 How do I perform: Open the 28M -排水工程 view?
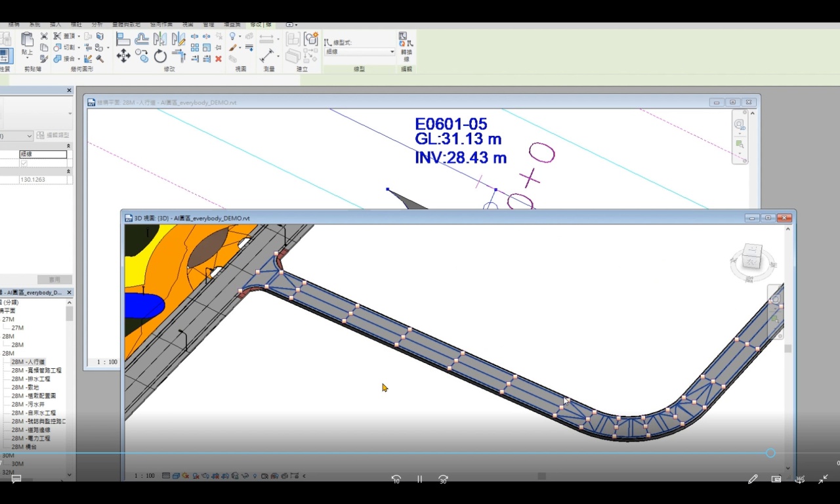click(x=31, y=379)
